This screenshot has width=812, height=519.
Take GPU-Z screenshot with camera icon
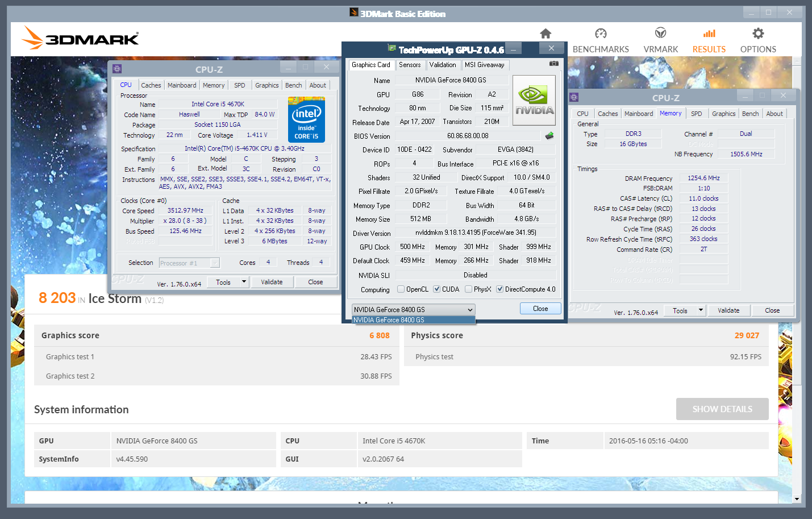(553, 64)
